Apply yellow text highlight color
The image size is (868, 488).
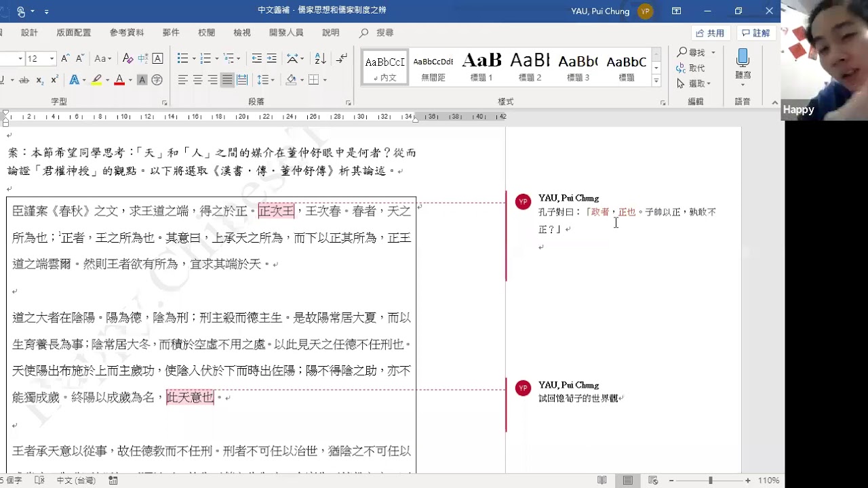96,80
